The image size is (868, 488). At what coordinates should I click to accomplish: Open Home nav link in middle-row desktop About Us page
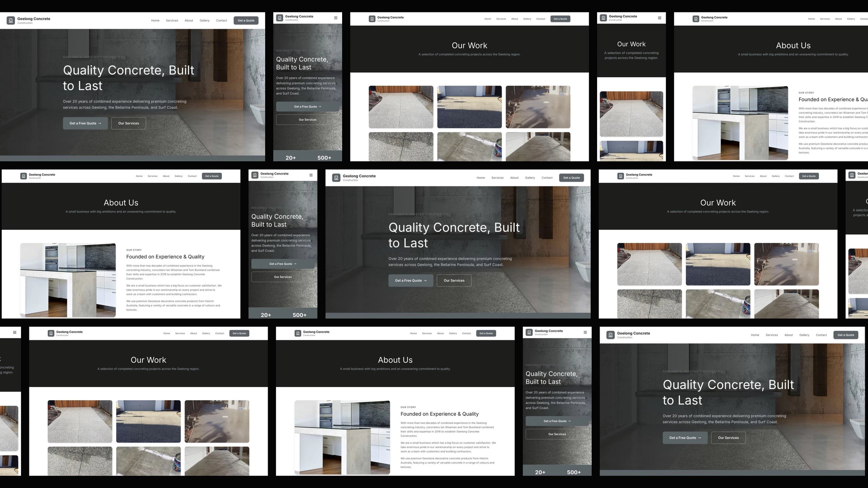pyautogui.click(x=139, y=176)
